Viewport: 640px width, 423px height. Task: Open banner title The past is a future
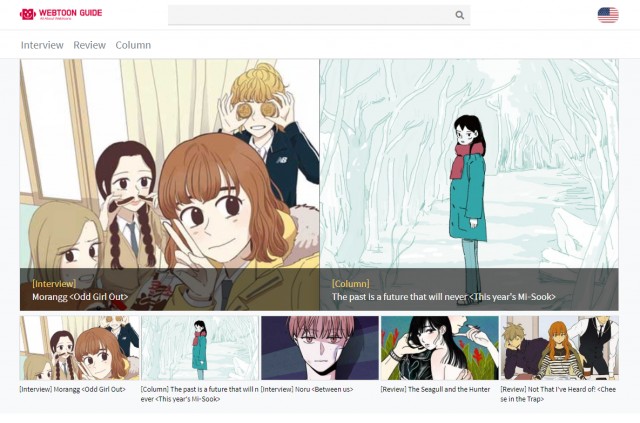[x=443, y=297]
